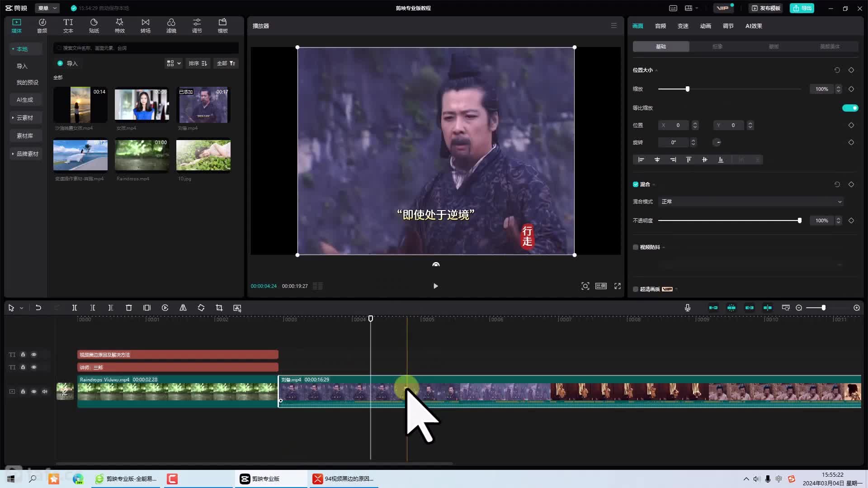
Task: Open the 全部 filter dropdown
Action: click(x=226, y=63)
